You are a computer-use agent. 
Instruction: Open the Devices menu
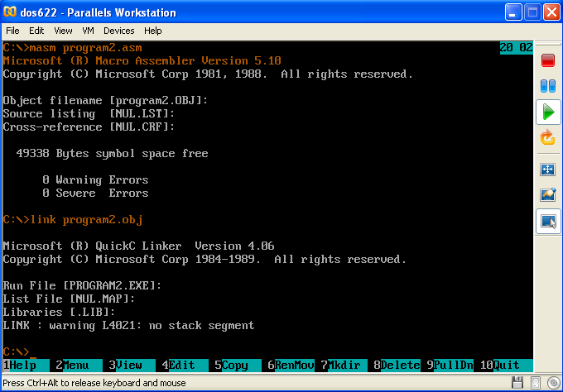point(119,31)
